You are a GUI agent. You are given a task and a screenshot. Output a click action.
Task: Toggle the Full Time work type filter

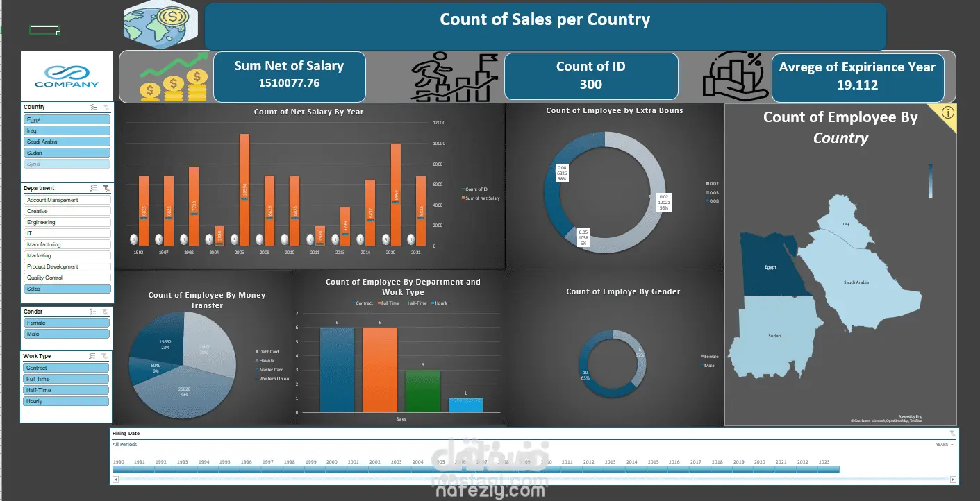click(x=67, y=379)
